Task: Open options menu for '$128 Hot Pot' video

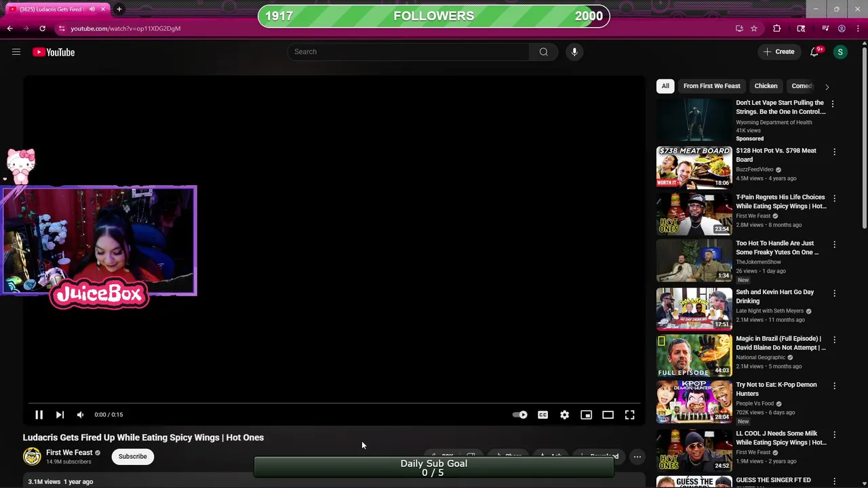Action: (x=834, y=152)
